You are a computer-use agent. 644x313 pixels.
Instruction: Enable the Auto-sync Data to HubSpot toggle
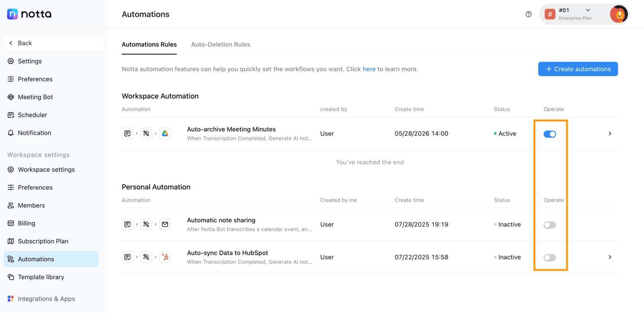click(x=550, y=257)
